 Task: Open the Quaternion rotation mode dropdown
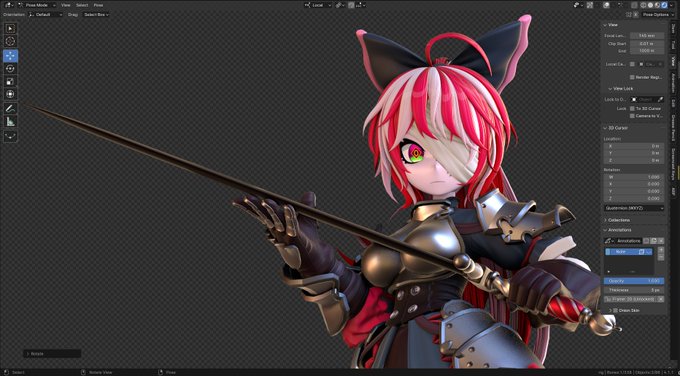point(634,208)
